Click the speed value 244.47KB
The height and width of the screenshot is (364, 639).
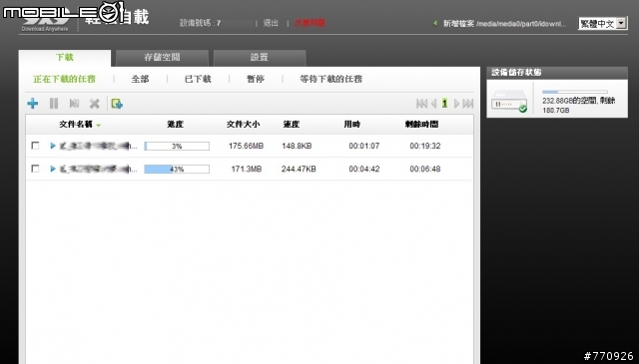tap(299, 169)
